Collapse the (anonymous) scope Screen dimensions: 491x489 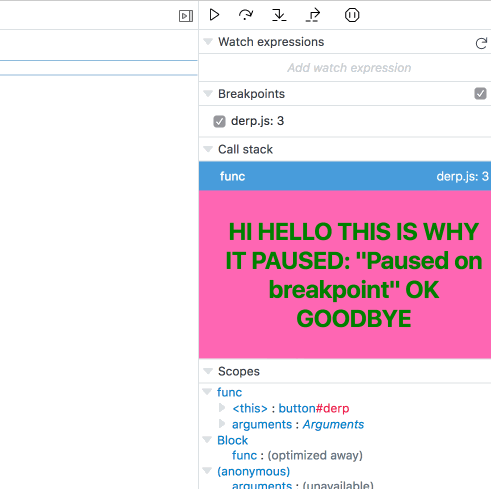(x=207, y=471)
